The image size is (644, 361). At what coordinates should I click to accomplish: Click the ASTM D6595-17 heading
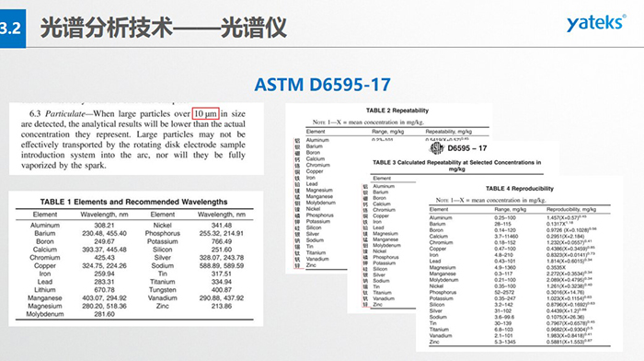322,85
